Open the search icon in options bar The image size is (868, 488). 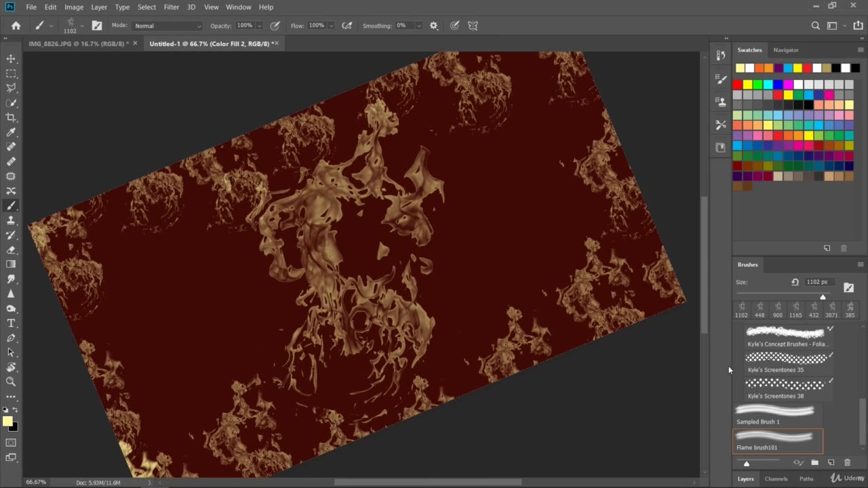(x=816, y=26)
